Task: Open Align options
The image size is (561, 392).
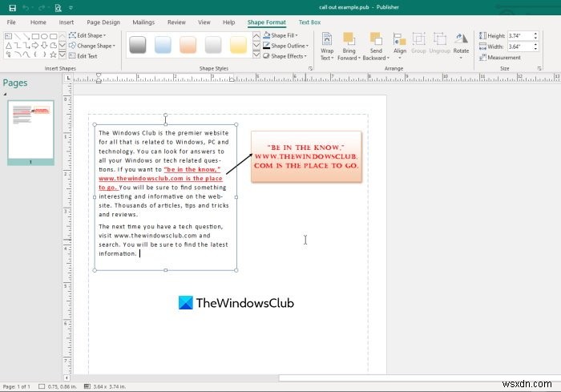Action: (400, 46)
